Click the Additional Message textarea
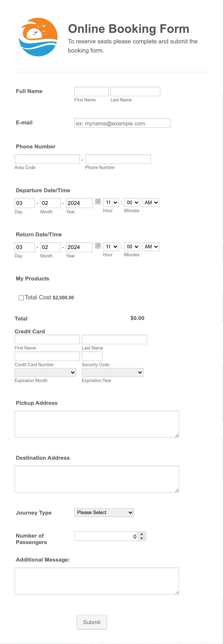Image resolution: width=223 pixels, height=644 pixels. point(97,580)
